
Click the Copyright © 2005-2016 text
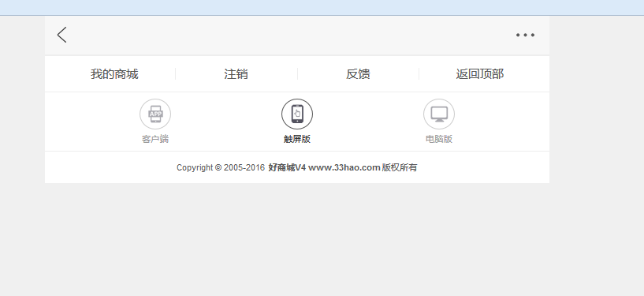(x=221, y=167)
